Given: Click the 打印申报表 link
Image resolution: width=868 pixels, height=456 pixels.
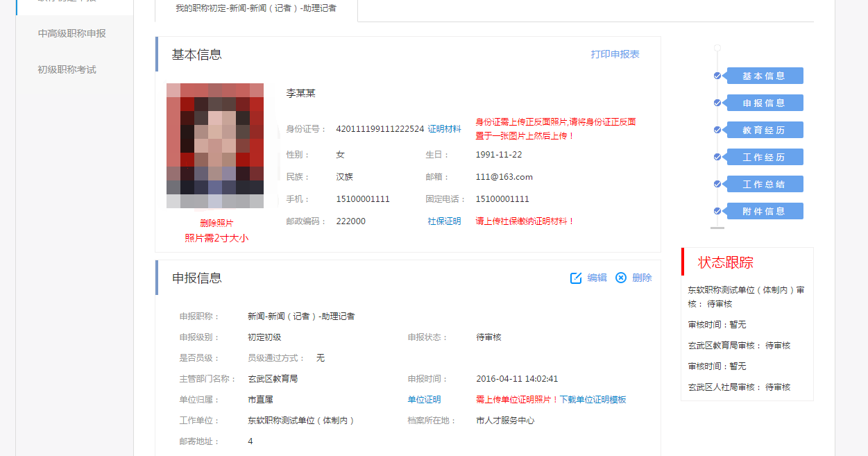Looking at the screenshot, I should click(x=615, y=54).
